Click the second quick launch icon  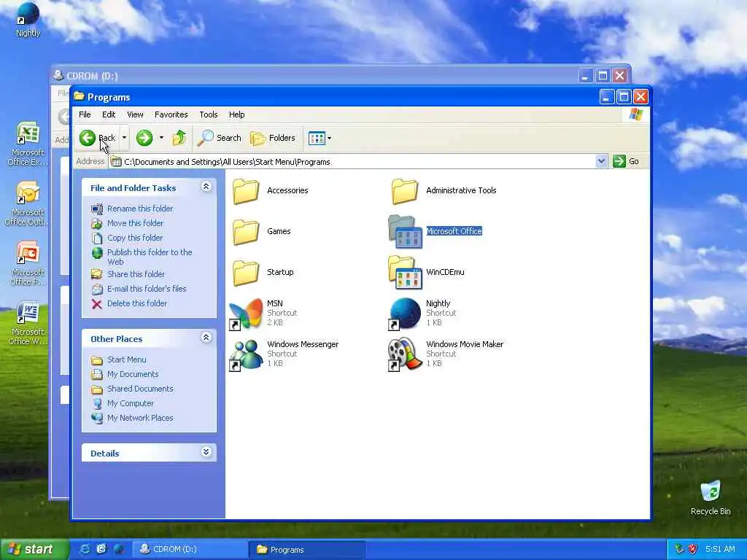pyautogui.click(x=101, y=549)
